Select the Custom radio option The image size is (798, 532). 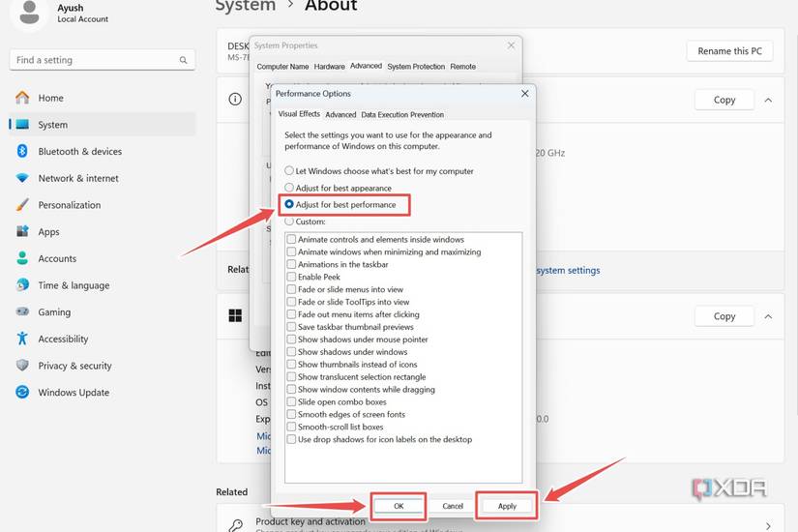[289, 221]
